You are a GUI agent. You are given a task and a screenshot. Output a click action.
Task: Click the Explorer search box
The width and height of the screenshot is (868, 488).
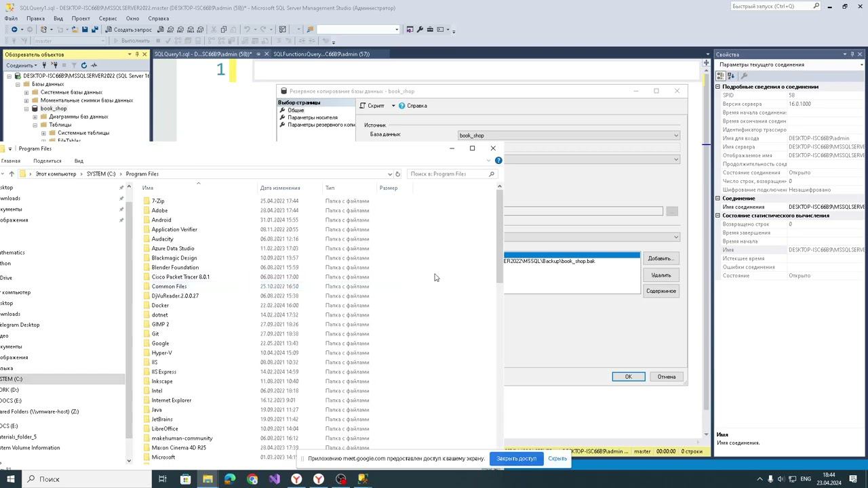click(448, 174)
